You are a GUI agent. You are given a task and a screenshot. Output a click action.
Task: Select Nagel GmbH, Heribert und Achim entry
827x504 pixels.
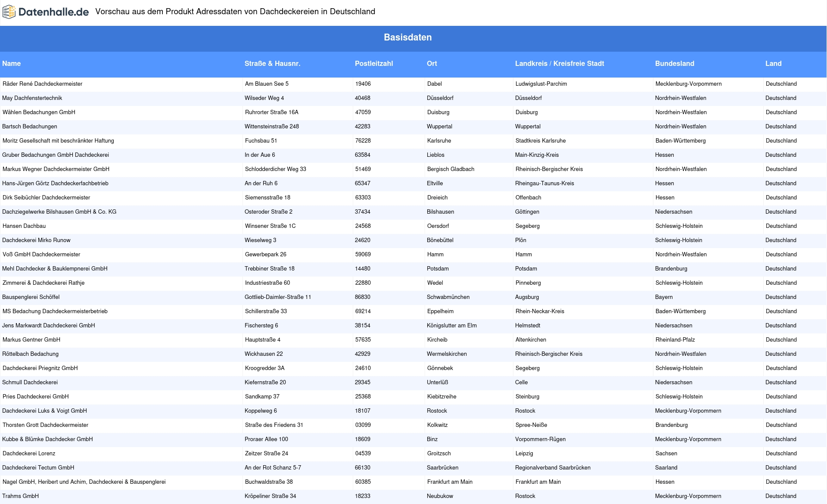click(84, 482)
